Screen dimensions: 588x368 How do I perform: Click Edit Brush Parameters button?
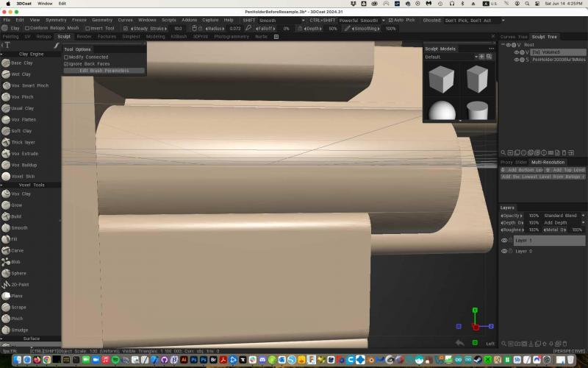point(104,71)
